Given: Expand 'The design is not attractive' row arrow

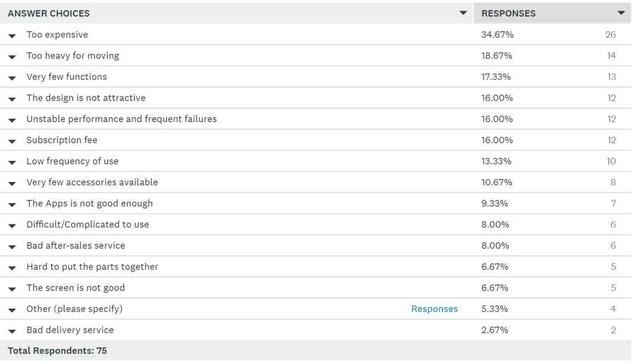Looking at the screenshot, I should coord(12,99).
